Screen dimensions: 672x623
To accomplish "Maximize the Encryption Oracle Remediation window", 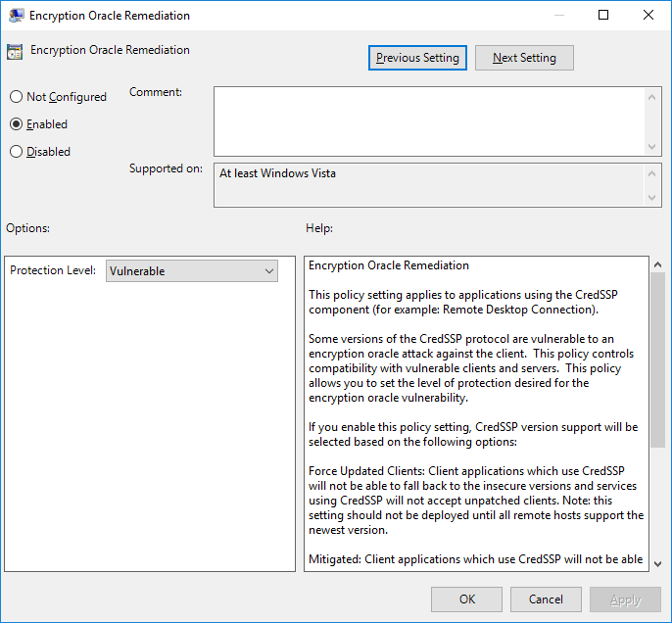I will (603, 16).
